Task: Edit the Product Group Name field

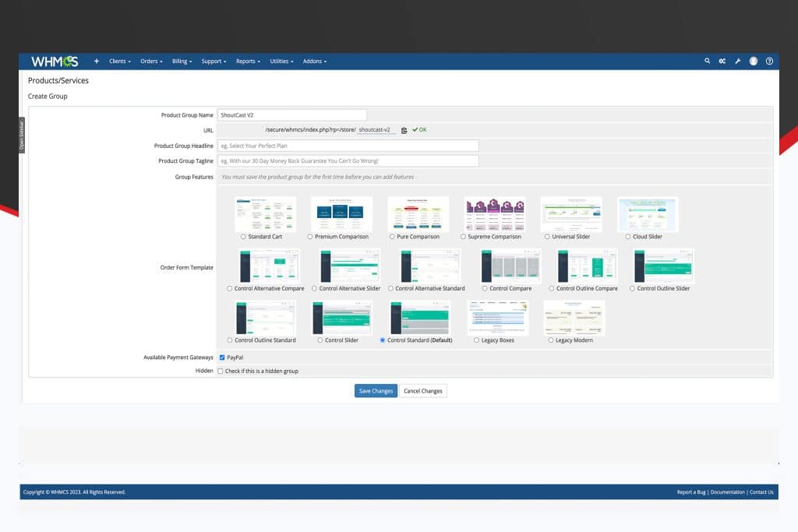Action: [x=292, y=115]
